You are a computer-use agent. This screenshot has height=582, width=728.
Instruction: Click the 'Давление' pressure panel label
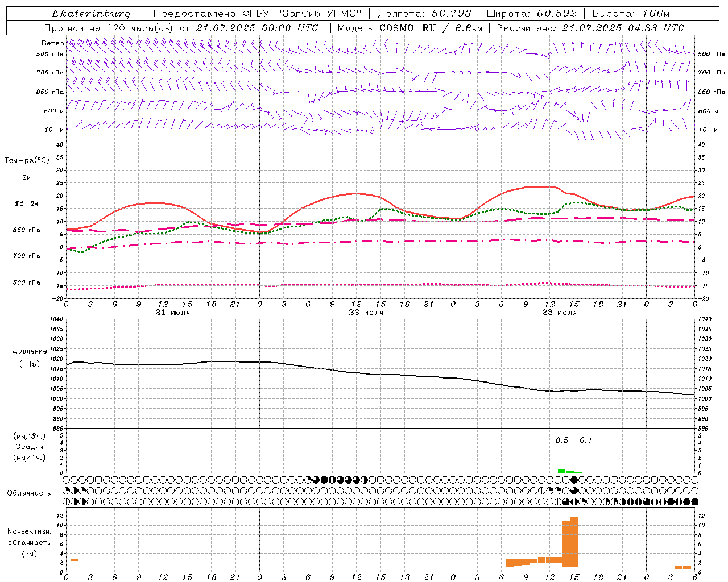[x=30, y=351]
